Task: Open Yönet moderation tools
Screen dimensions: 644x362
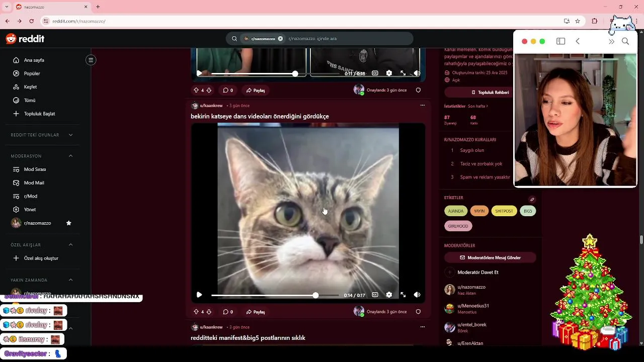Action: 30,210
